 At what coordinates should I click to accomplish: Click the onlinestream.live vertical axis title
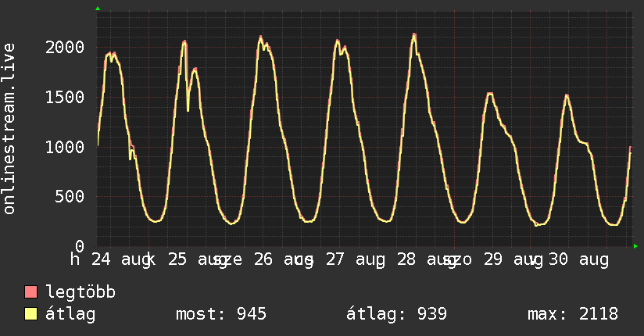9,129
